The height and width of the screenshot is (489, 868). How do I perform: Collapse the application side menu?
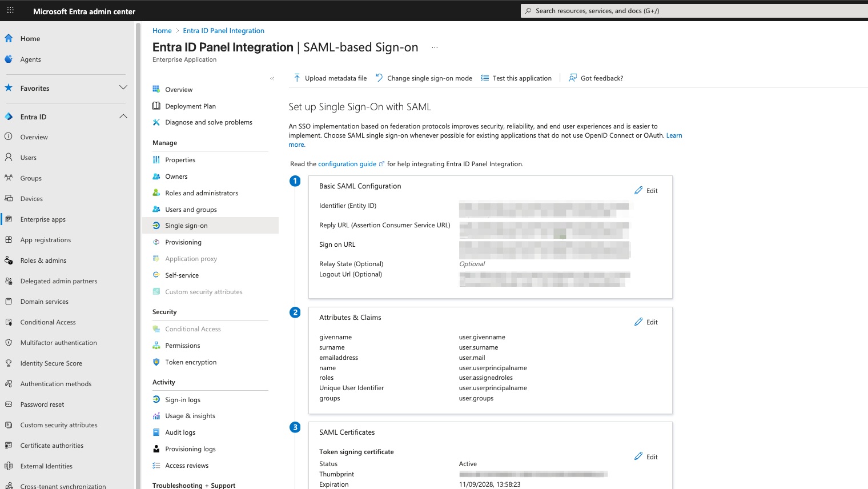(272, 78)
